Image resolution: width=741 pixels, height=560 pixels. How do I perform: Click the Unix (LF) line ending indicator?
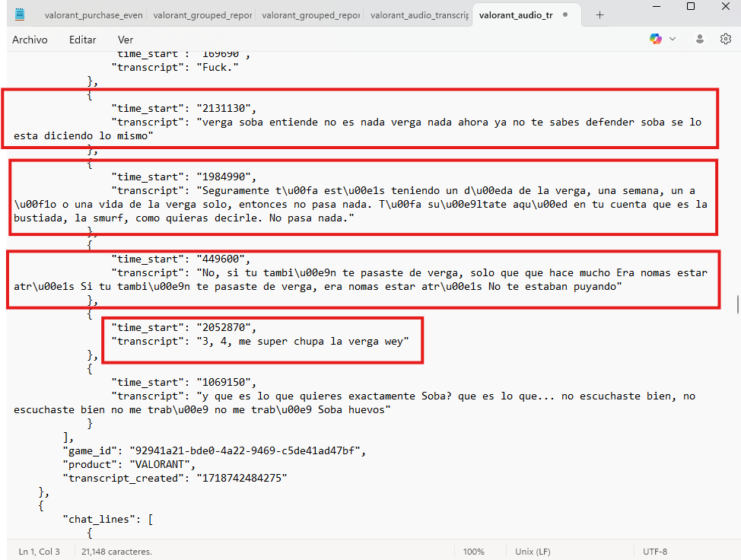click(x=533, y=552)
